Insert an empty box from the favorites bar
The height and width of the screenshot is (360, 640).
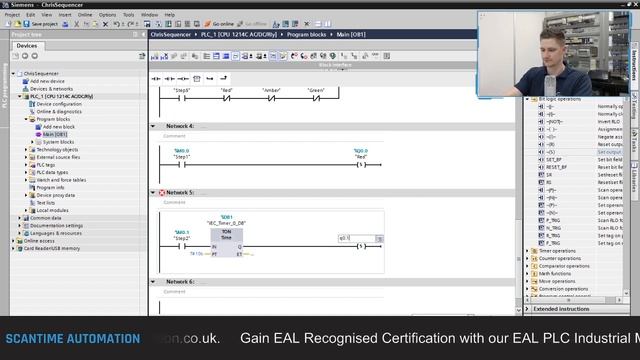(x=197, y=79)
